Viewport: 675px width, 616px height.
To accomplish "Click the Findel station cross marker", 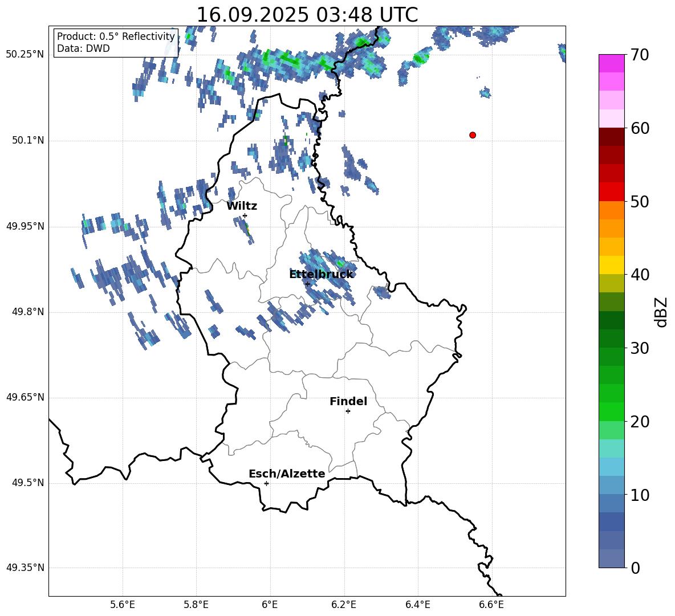I will tap(348, 411).
